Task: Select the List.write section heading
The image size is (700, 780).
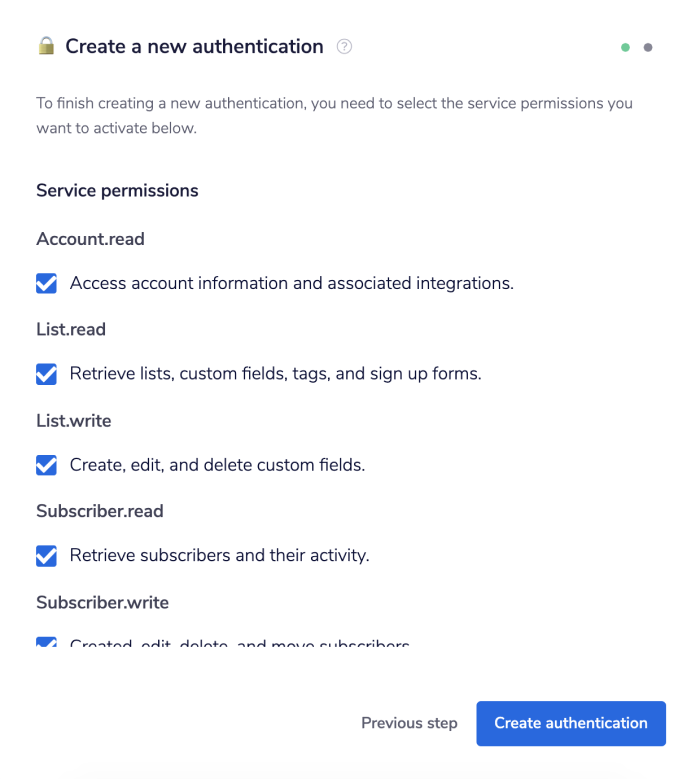Action: tap(74, 420)
